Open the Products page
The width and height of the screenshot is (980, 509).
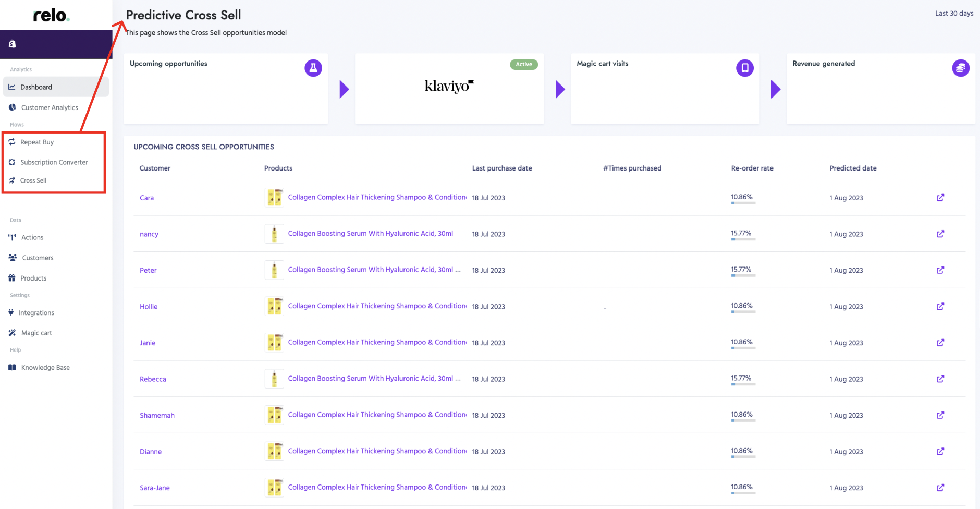[33, 278]
